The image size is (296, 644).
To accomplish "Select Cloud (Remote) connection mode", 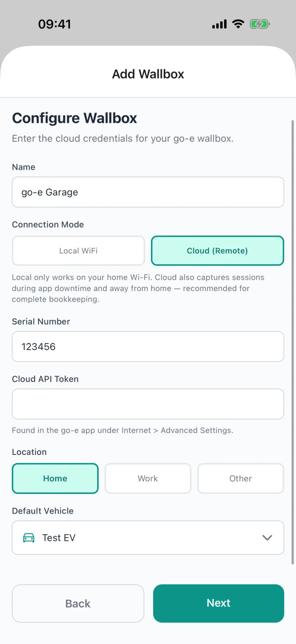I will click(x=217, y=251).
